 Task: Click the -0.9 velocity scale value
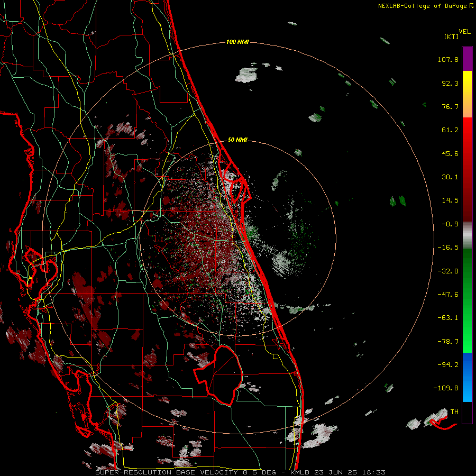click(450, 224)
